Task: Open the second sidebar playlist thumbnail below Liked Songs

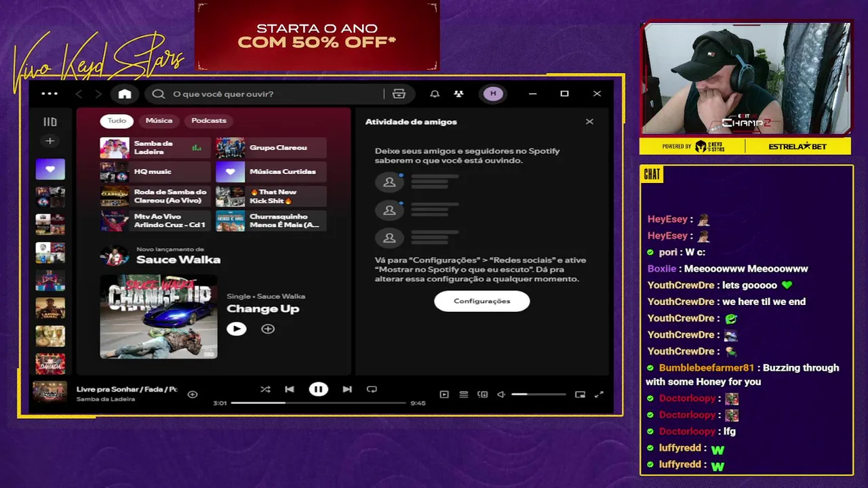Action: coord(50,224)
